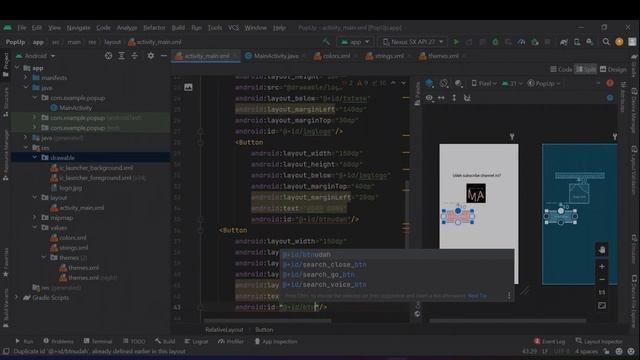Click the Design Surface layers icon
This screenshot has width=640, height=360.
(x=429, y=83)
